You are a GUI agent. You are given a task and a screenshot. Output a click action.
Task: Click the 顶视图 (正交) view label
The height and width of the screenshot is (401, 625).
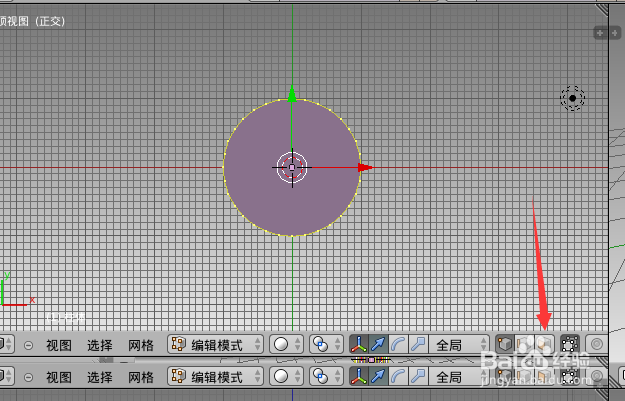coord(33,21)
